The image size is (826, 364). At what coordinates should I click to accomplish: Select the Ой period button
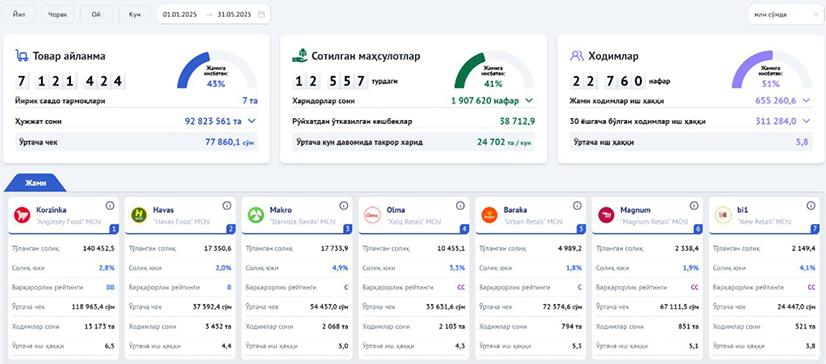coord(96,15)
